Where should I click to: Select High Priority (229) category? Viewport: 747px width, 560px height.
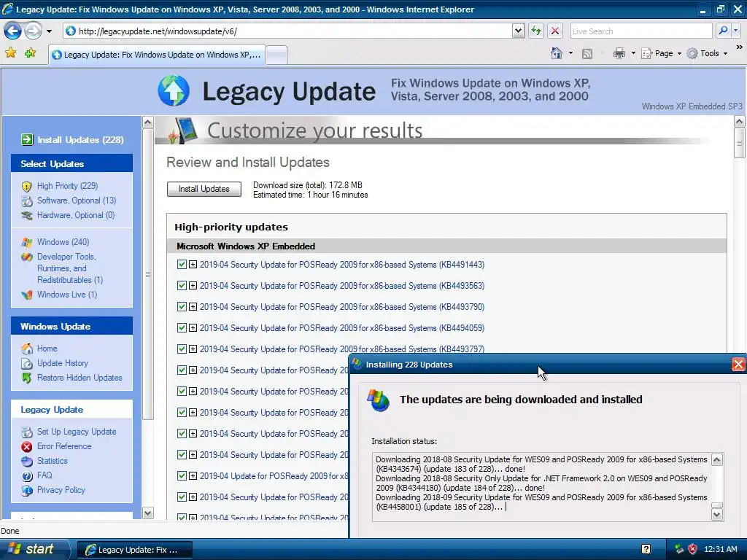[x=67, y=186]
